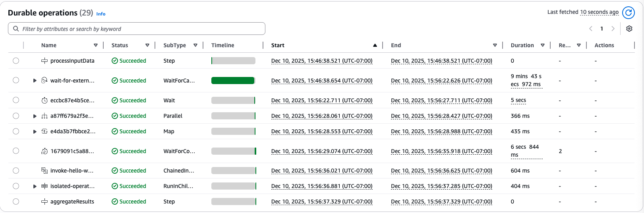
Task: Expand the Parallel operation a87ff679a2f3e
Action: 35,116
